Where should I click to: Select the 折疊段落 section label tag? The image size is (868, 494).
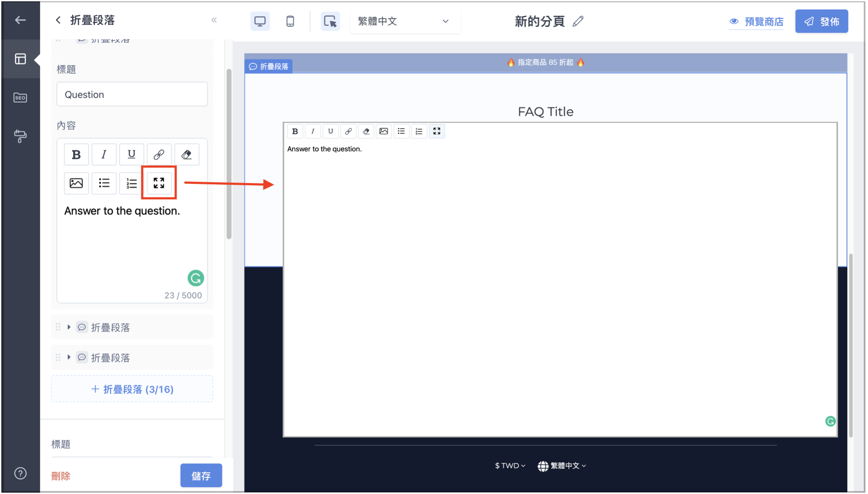click(269, 66)
